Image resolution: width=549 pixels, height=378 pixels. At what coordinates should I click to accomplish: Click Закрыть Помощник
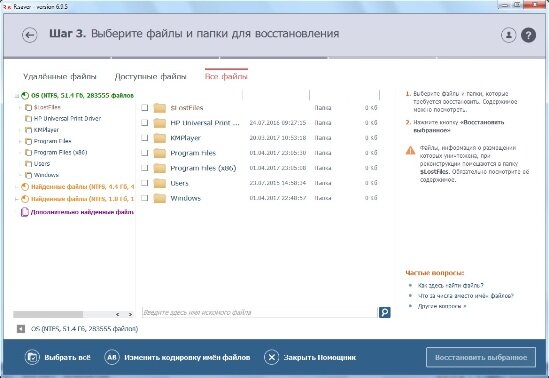[320, 357]
